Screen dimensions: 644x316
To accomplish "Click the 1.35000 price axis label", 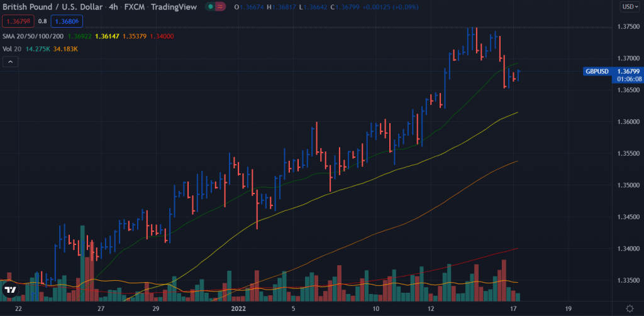I will 628,185.
